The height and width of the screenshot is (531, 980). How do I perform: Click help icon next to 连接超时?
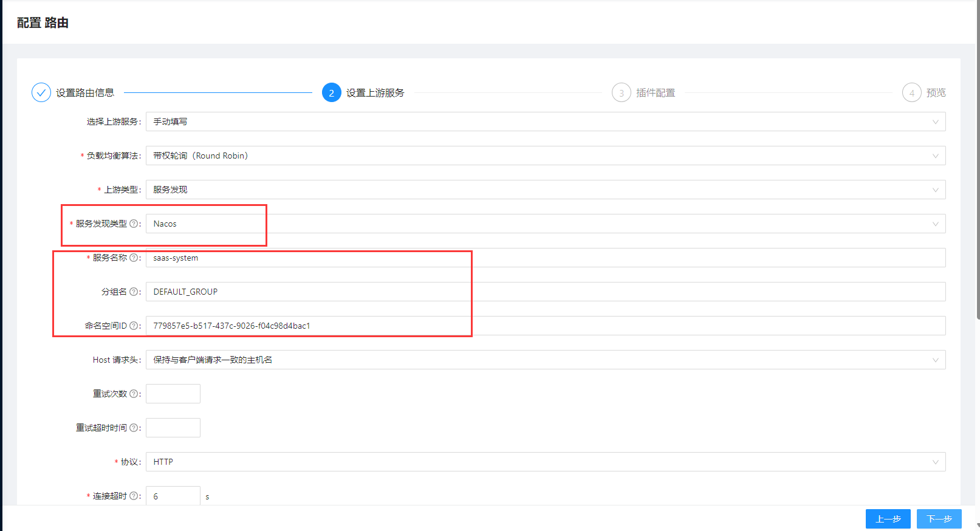pos(134,496)
